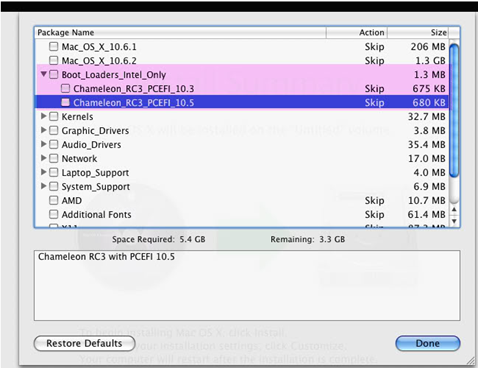Click the Skip action for AMD
This screenshot has height=368, width=478.
coord(374,201)
